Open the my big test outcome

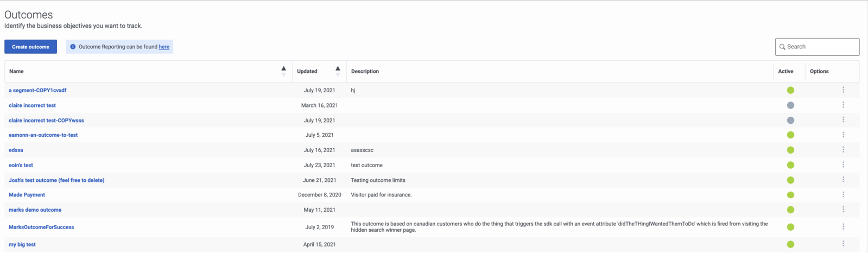(x=22, y=244)
